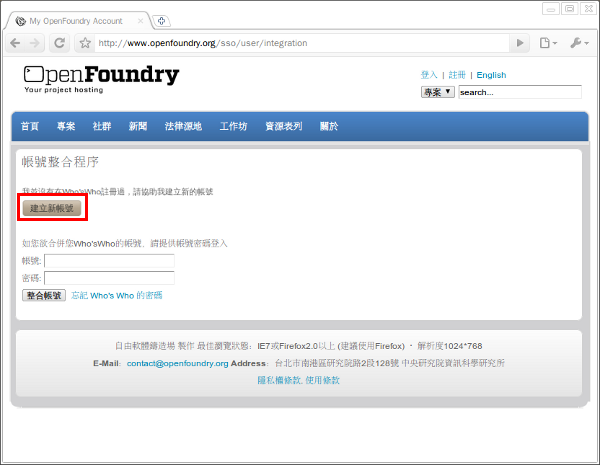
Task: Click the 登入 login link
Action: (x=429, y=75)
